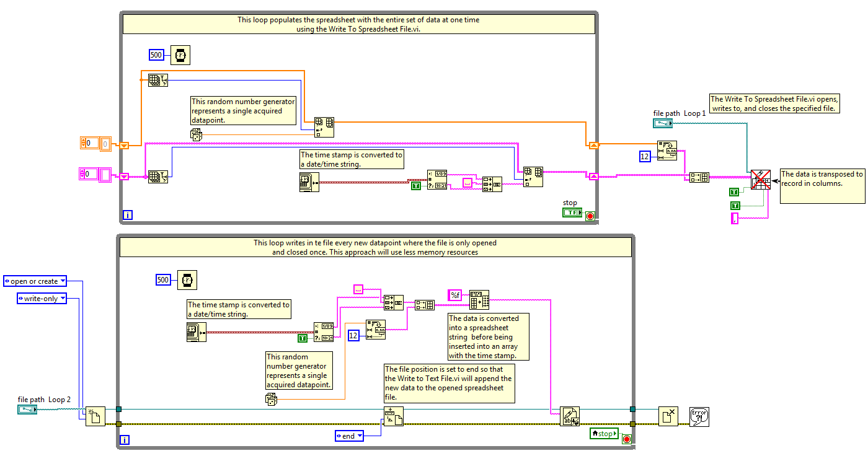
Task: Click the 500 constant in second loop
Action: (163, 280)
